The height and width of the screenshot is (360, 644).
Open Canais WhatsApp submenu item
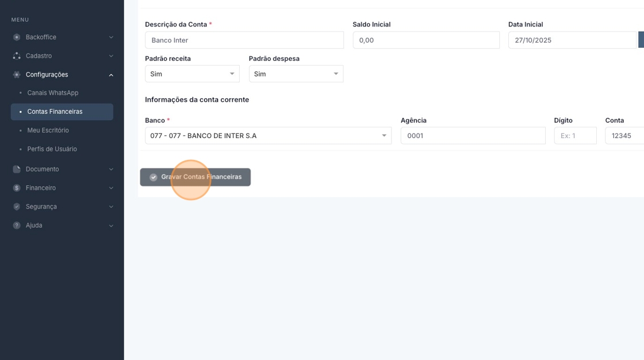(52, 93)
